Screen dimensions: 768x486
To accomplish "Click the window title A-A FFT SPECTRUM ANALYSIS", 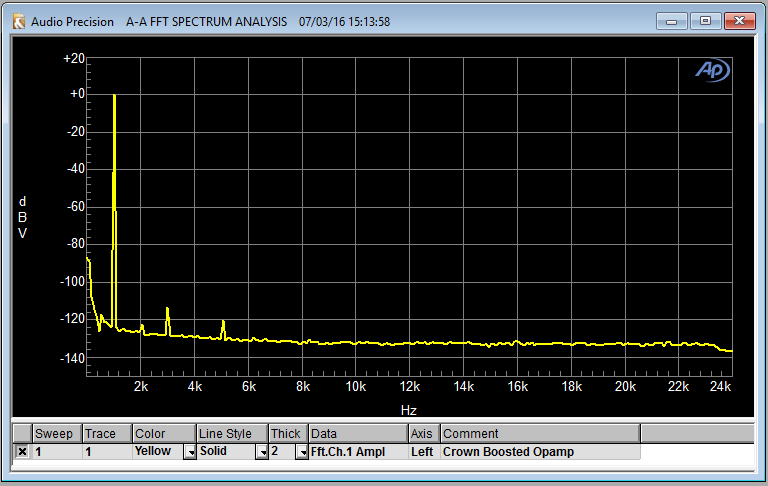I will click(x=206, y=22).
